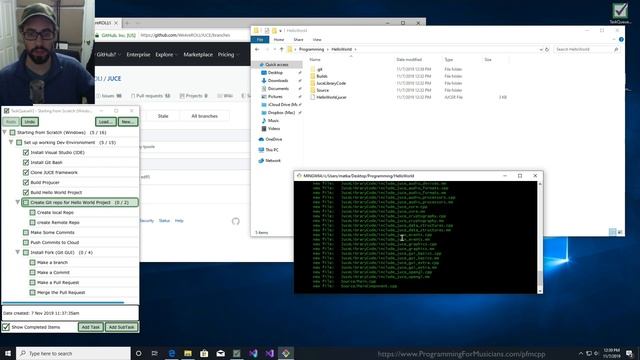Toggle Show Completed Items checkbox

6,327
